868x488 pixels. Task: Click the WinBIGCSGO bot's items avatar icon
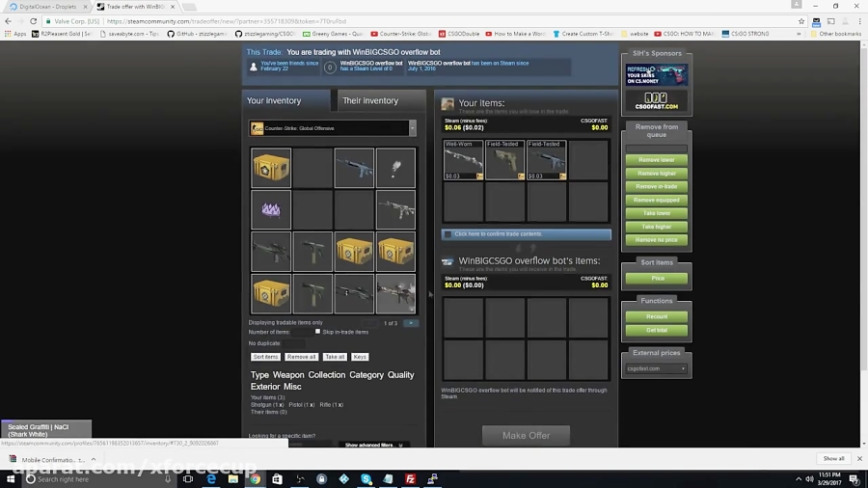tap(448, 261)
